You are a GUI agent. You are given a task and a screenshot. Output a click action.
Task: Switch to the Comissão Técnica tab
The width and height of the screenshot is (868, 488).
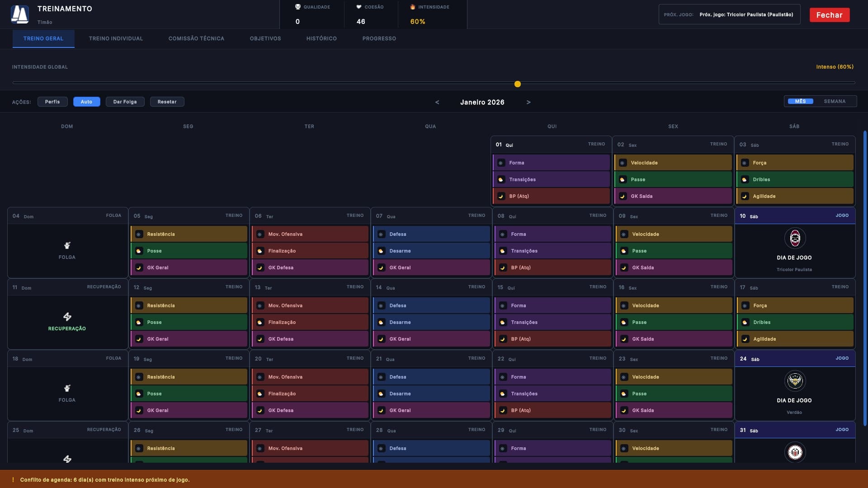196,38
